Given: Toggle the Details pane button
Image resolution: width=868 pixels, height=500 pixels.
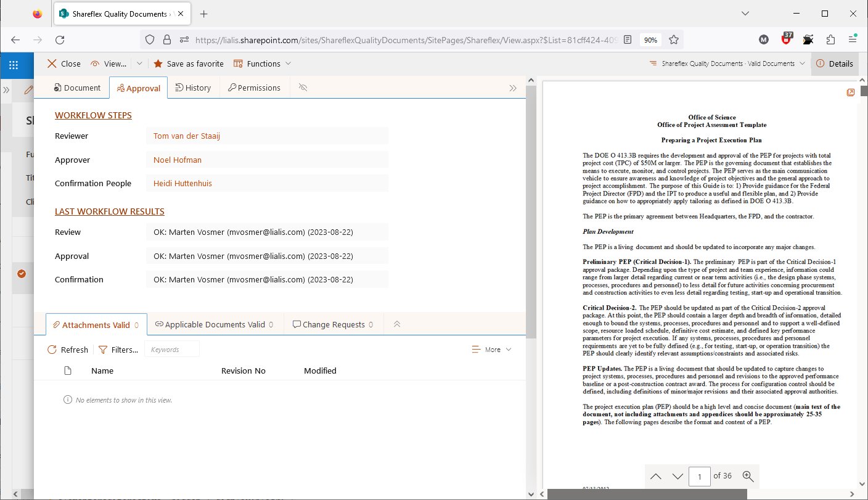Looking at the screenshot, I should point(834,64).
